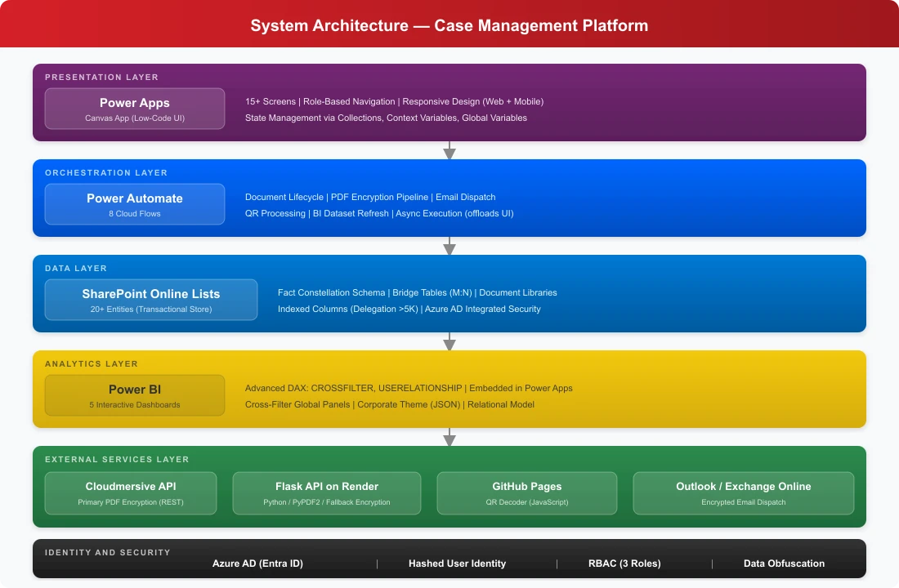Select the Outlook / Exchange Online box
899x588 pixels.
coord(743,493)
